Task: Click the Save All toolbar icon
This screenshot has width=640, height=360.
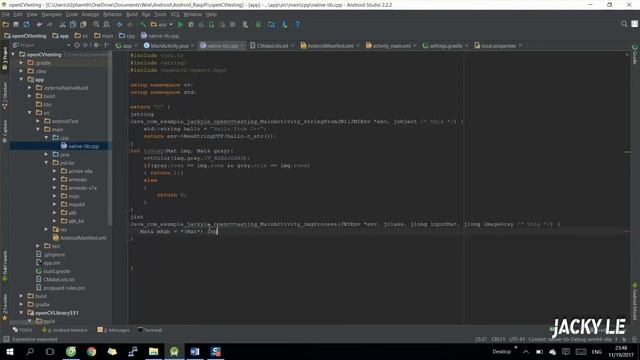Action: pyautogui.click(x=16, y=24)
